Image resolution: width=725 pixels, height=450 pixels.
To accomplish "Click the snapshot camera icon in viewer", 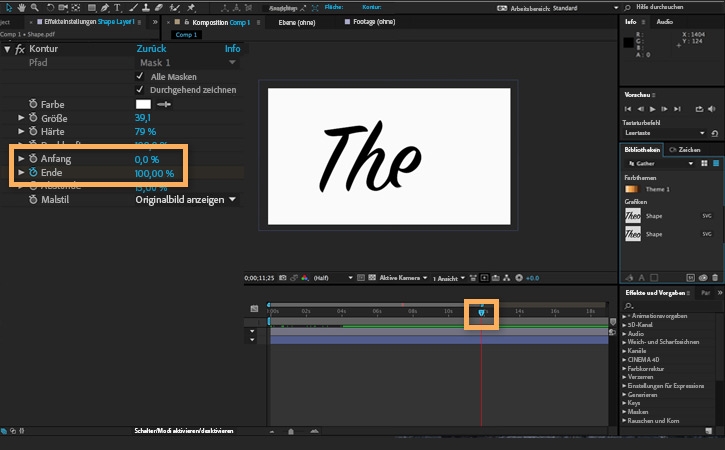I will click(283, 278).
